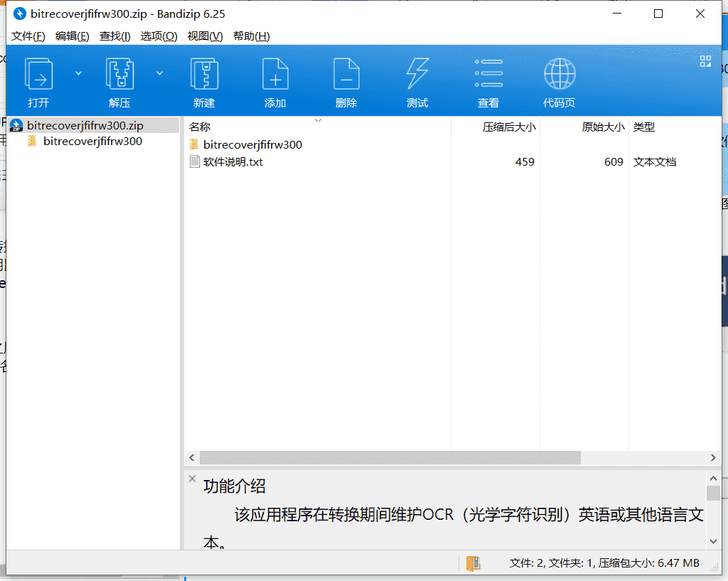Screen dimensions: 728x581
Task: Click the horizontal scrollbar left arrow
Action: click(192, 457)
